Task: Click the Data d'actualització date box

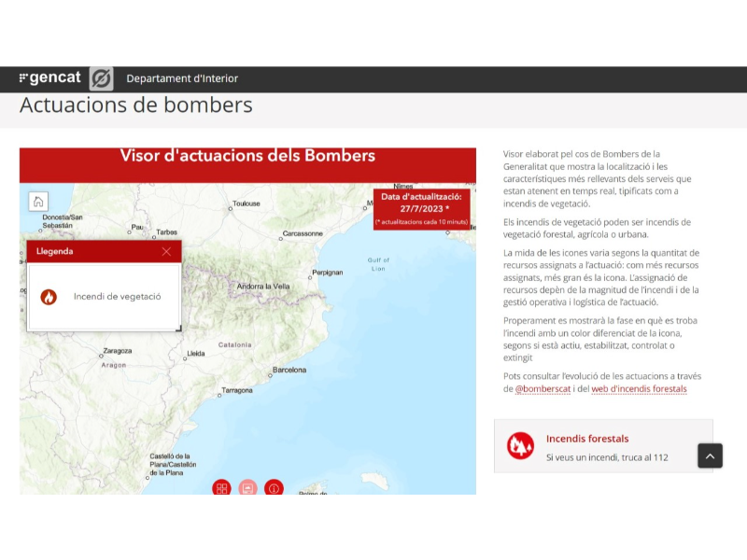Action: pos(421,209)
